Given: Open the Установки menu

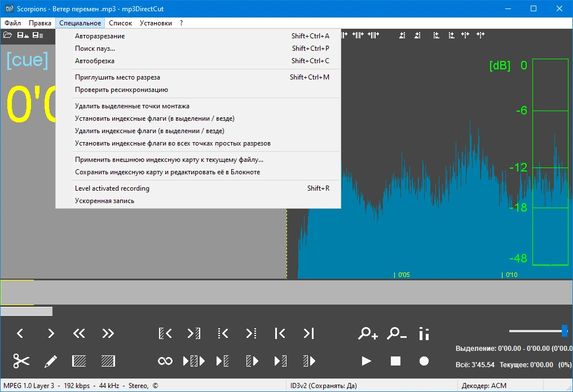Looking at the screenshot, I should tap(156, 23).
